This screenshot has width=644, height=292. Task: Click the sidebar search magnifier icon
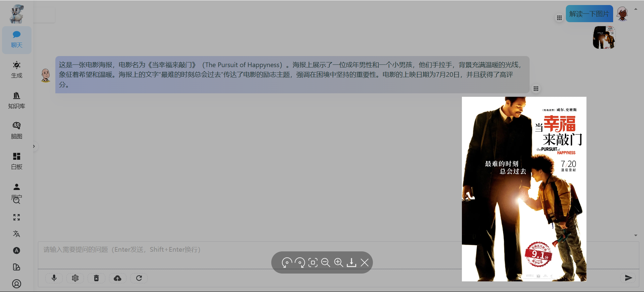point(16,201)
